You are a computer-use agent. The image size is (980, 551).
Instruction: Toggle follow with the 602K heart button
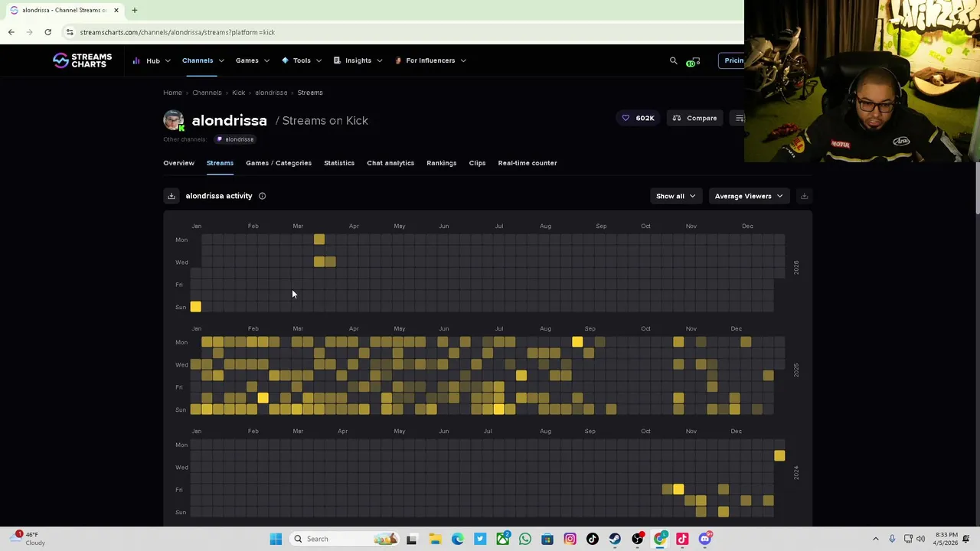pos(639,118)
